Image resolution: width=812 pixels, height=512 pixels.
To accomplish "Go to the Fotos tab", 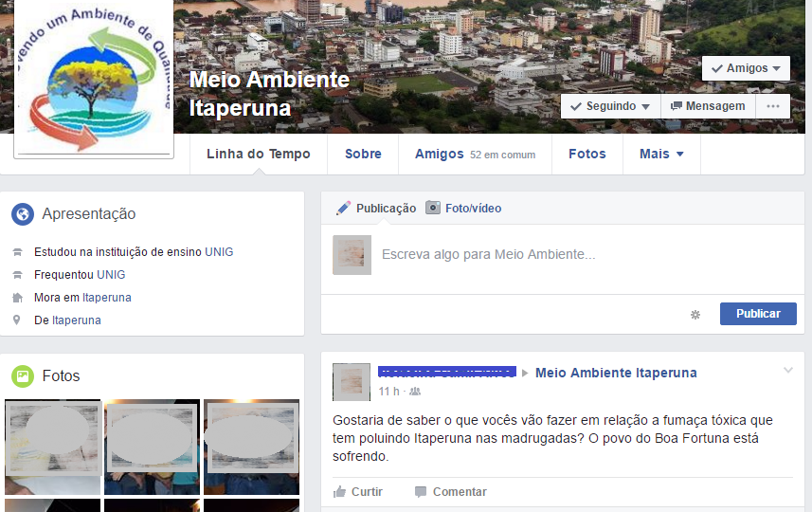I will 586,154.
